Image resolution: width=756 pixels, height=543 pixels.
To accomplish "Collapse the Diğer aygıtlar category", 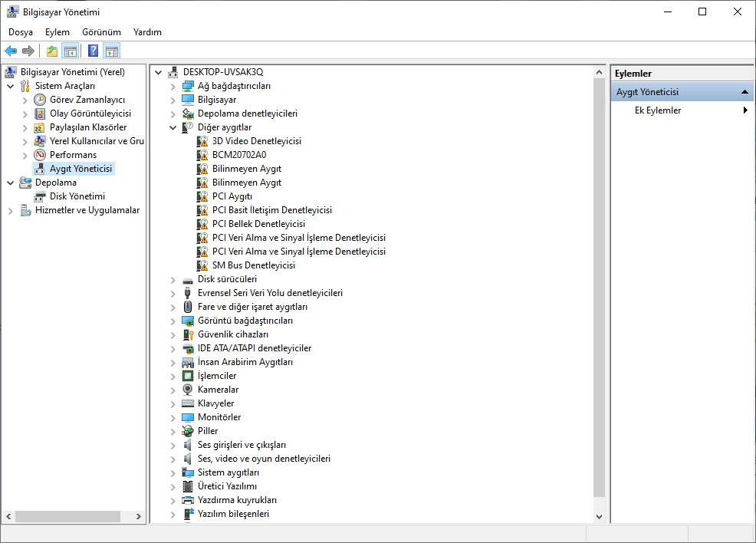I will (173, 127).
